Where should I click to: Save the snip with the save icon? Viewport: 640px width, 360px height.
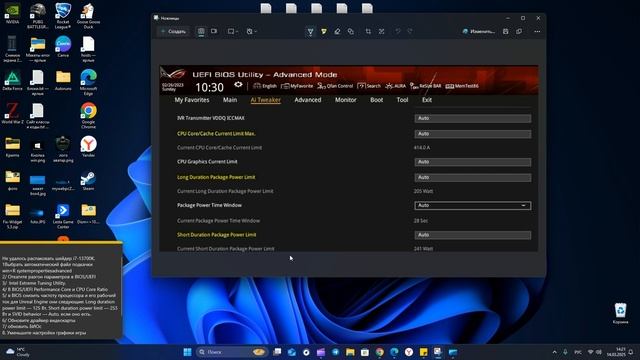(506, 31)
